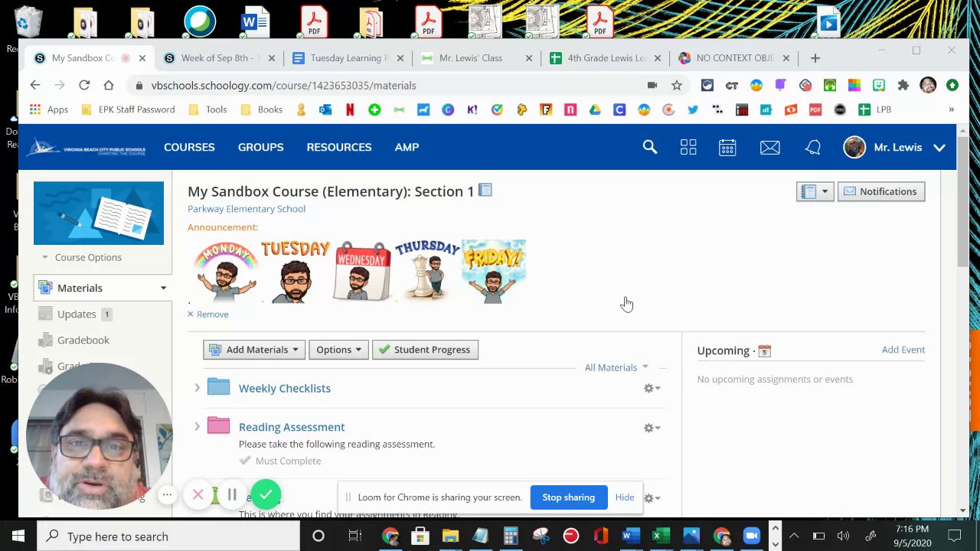The width and height of the screenshot is (980, 551).
Task: Show more bookmarks with the overflow chevron
Action: click(952, 109)
